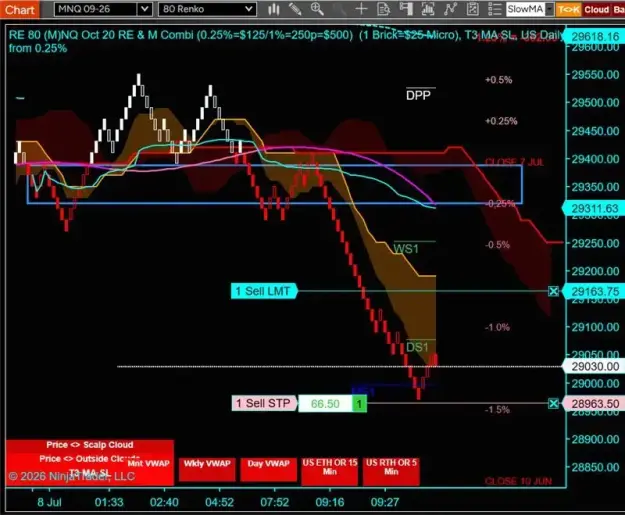Toggle the T<>K button
625x515 pixels.
568,10
